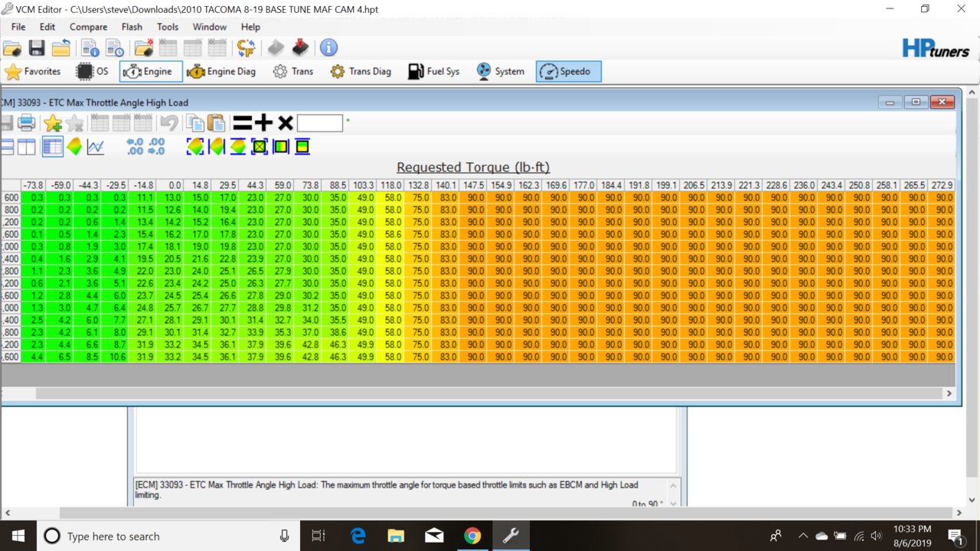Decrease decimal places icon
This screenshot has height=551, width=980.
135,147
